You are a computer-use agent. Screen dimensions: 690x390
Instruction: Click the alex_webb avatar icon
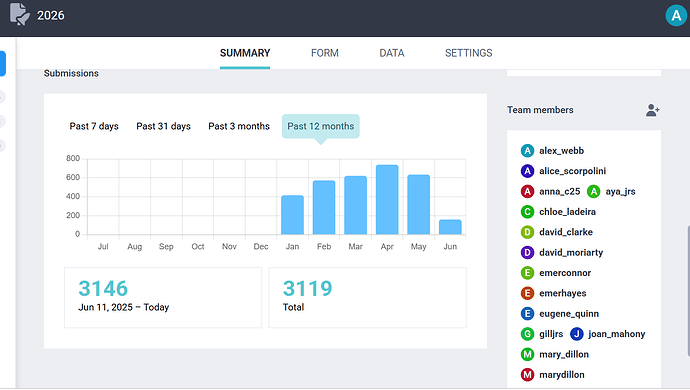click(527, 151)
